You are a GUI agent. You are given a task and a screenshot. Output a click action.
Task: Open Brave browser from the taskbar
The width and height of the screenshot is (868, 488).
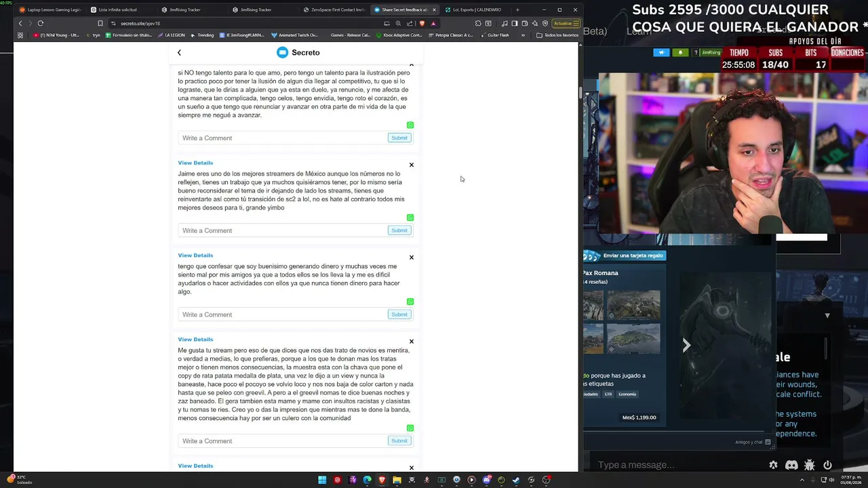pyautogui.click(x=382, y=480)
